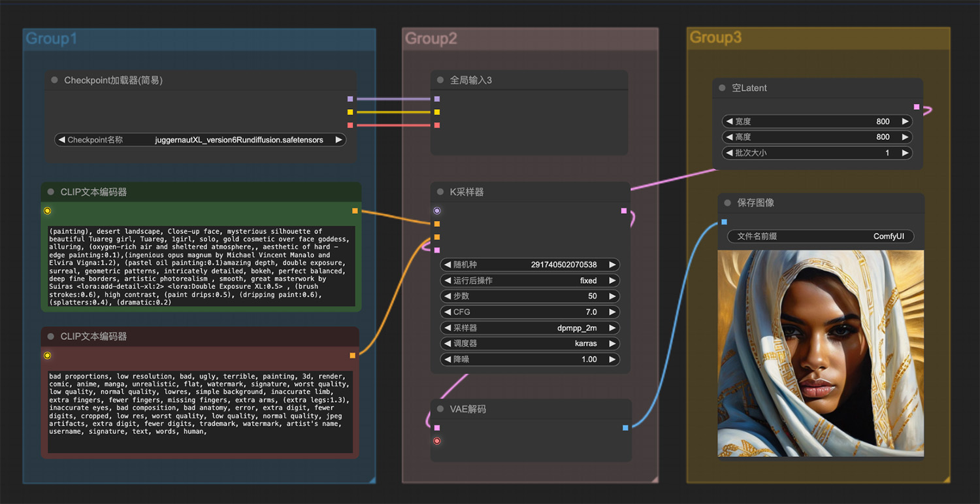Viewport: 980px width, 504px height.
Task: Click the orange output port on red CLIP文本编码器
Action: tap(353, 356)
